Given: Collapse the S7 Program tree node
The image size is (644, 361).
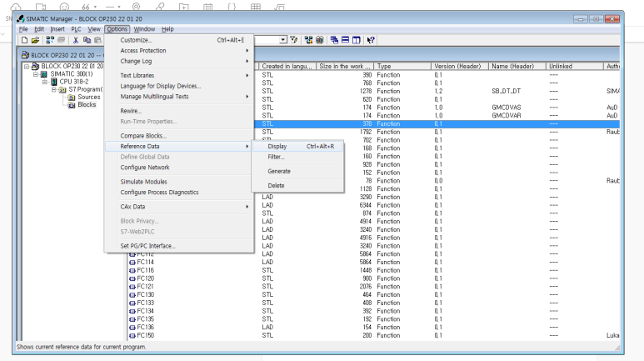Looking at the screenshot, I should 54,89.
